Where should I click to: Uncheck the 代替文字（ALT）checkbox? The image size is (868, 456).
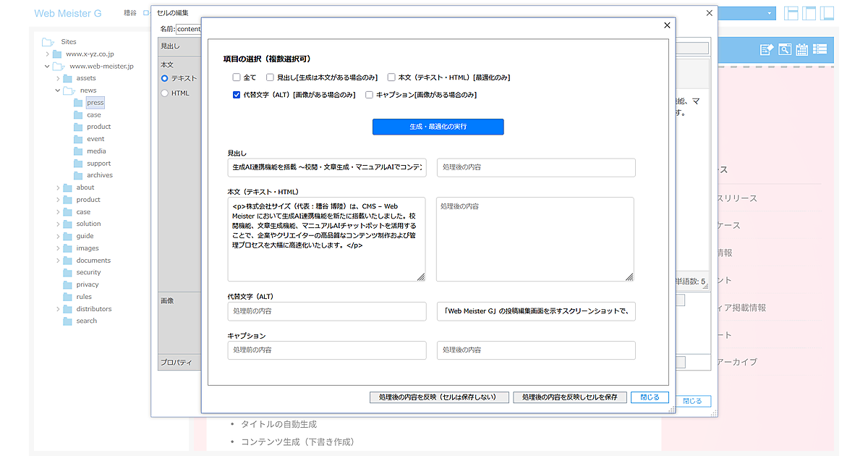click(x=237, y=95)
